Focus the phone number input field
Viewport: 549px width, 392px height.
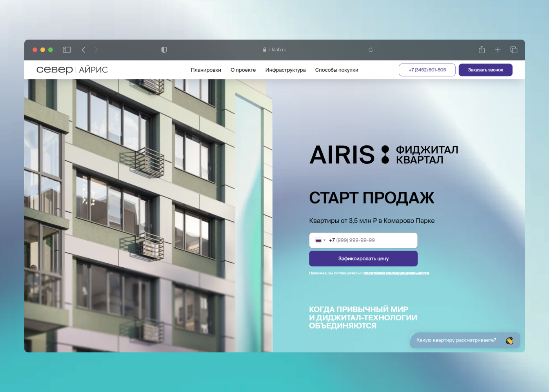[363, 240]
